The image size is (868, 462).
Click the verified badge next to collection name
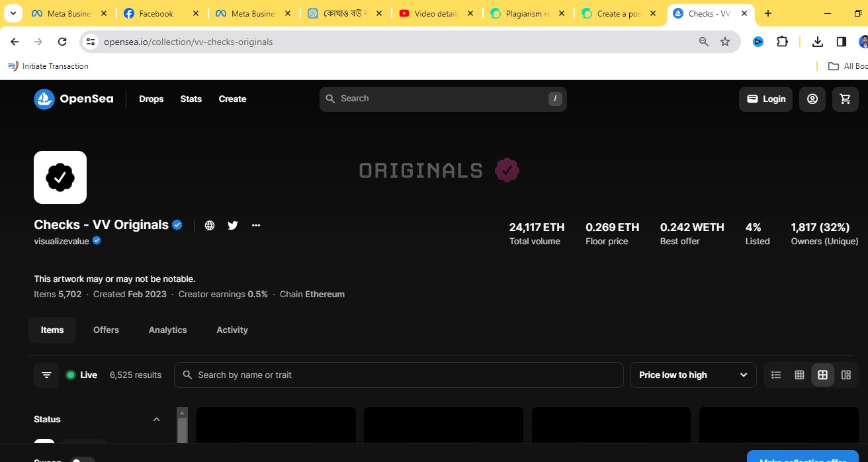point(177,225)
